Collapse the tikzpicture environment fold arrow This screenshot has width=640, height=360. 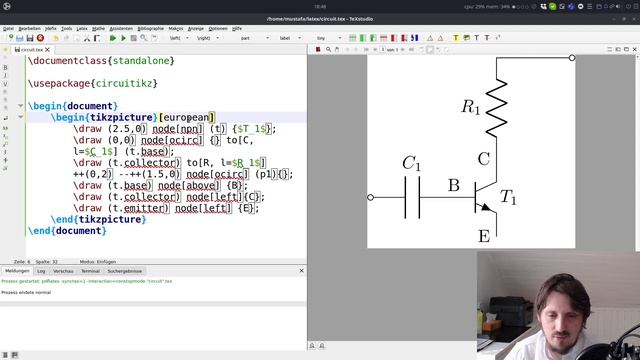tap(20, 117)
